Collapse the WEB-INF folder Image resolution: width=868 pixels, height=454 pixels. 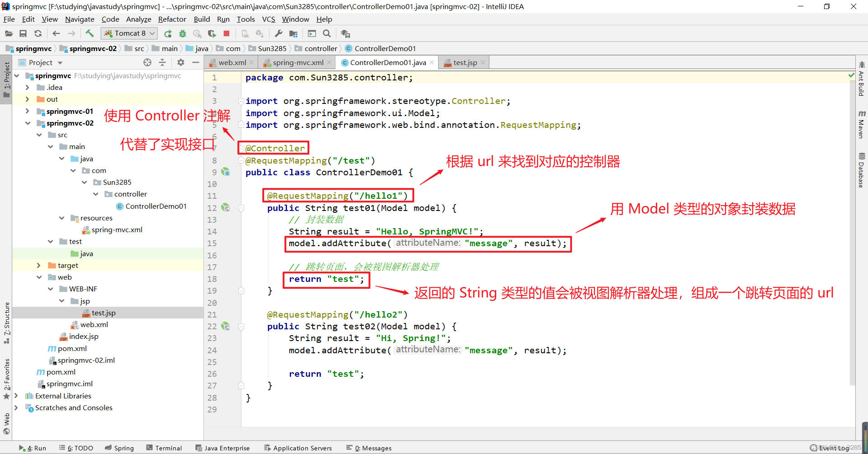[x=50, y=289]
